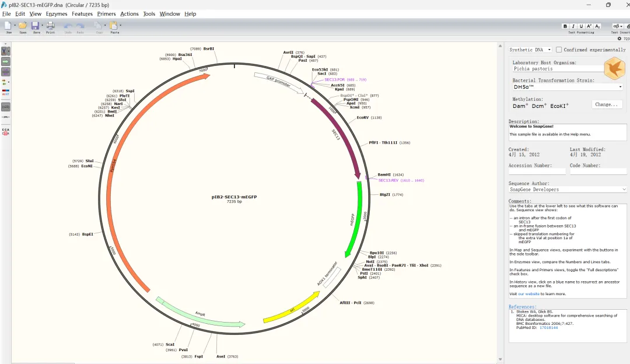Viewport: 630px width, 364px height.
Task: Click the Show Translations arrows icon
Action: point(5,82)
